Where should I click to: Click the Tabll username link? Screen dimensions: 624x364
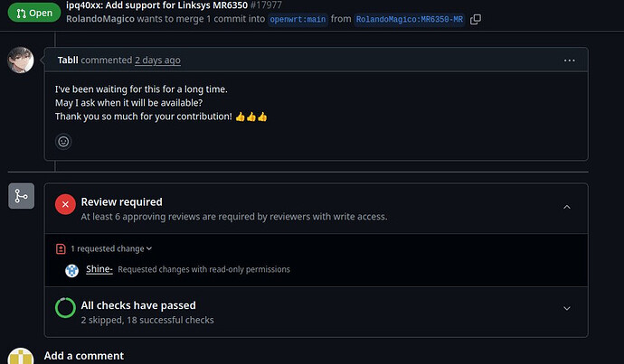click(x=68, y=61)
